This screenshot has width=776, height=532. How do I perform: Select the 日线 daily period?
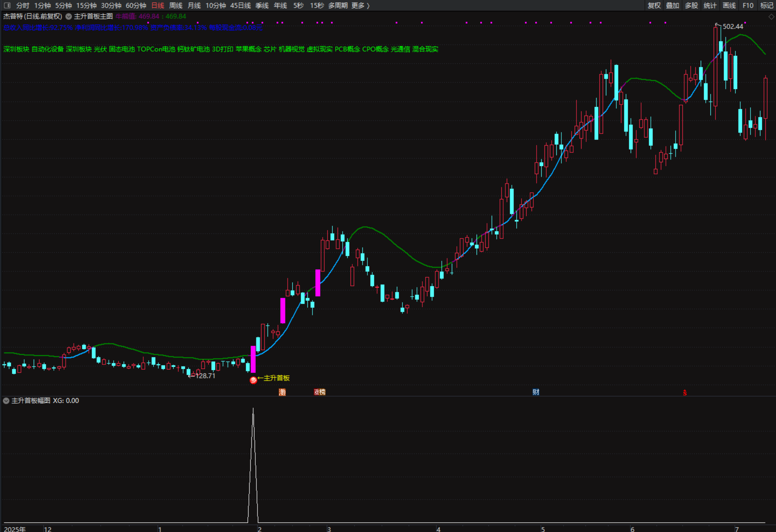[158, 5]
